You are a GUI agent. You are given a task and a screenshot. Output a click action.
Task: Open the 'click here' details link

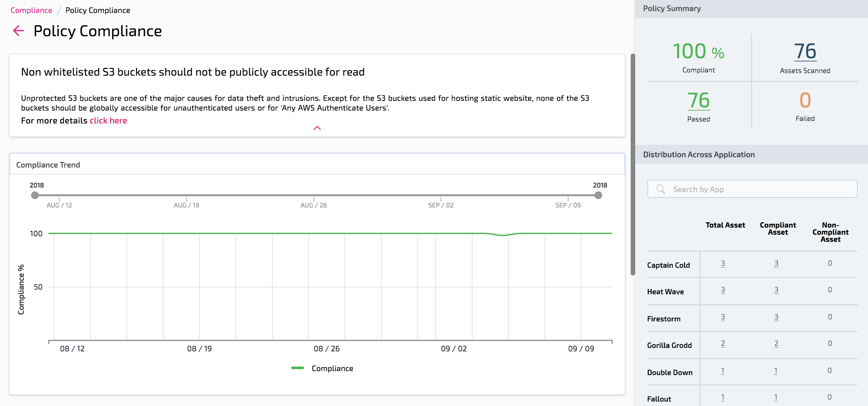pyautogui.click(x=108, y=121)
